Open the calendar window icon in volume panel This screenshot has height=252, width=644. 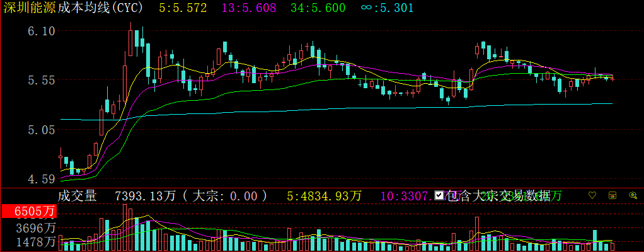612,196
